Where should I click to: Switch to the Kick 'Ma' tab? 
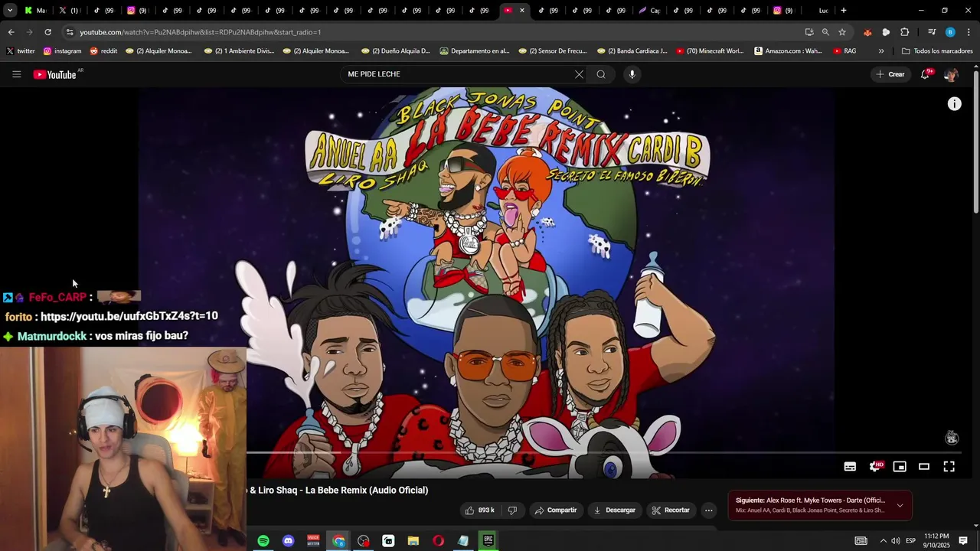pyautogui.click(x=35, y=11)
